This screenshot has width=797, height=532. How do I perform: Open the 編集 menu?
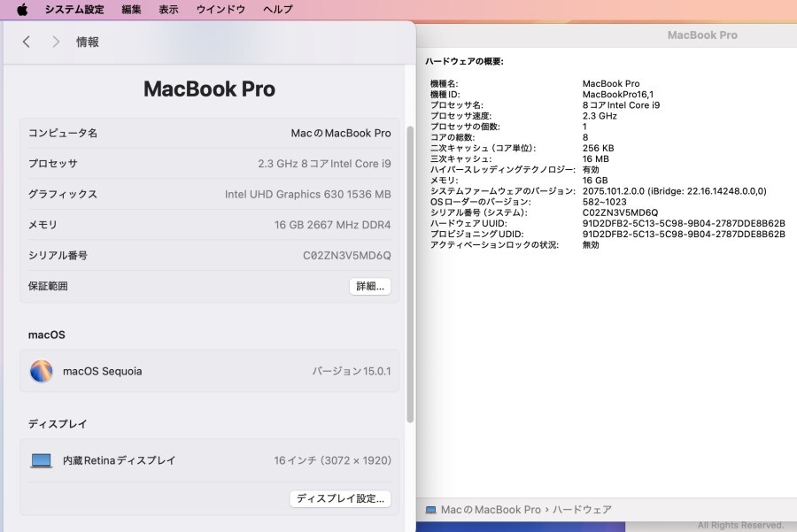pos(131,9)
